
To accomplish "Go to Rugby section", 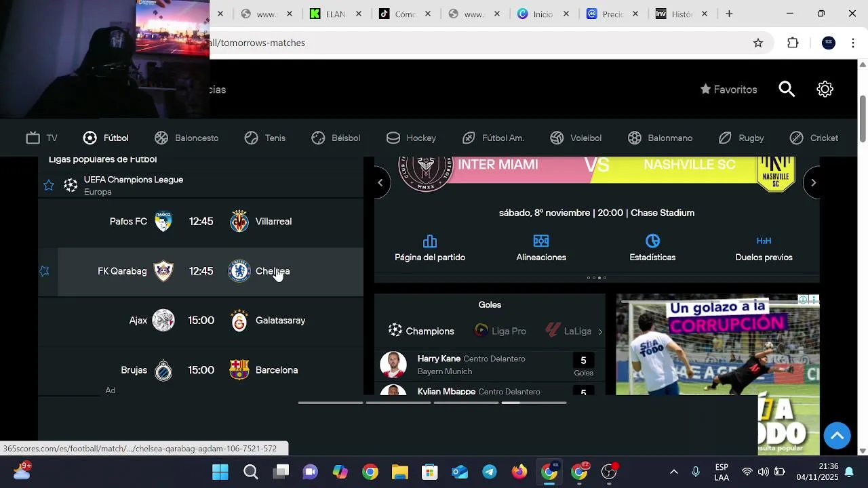I will [741, 138].
